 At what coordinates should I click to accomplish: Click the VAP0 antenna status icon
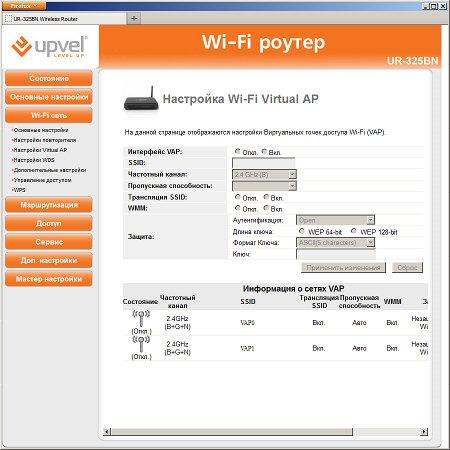point(141,319)
